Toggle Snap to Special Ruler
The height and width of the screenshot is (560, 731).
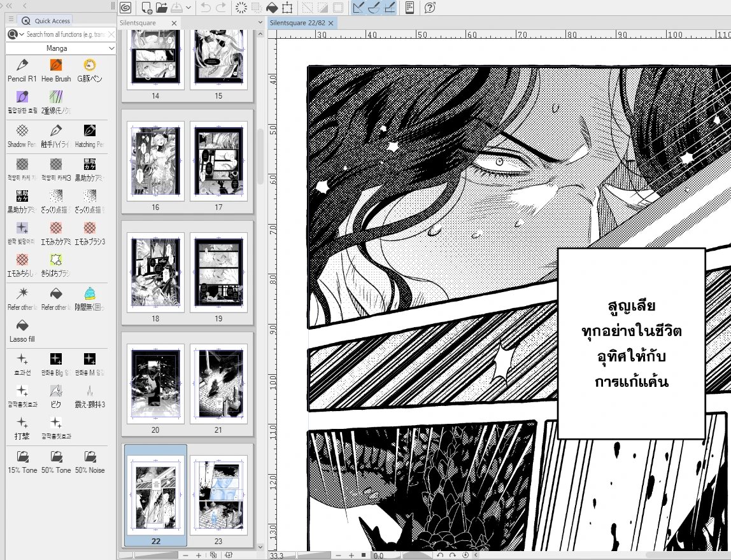(373, 8)
